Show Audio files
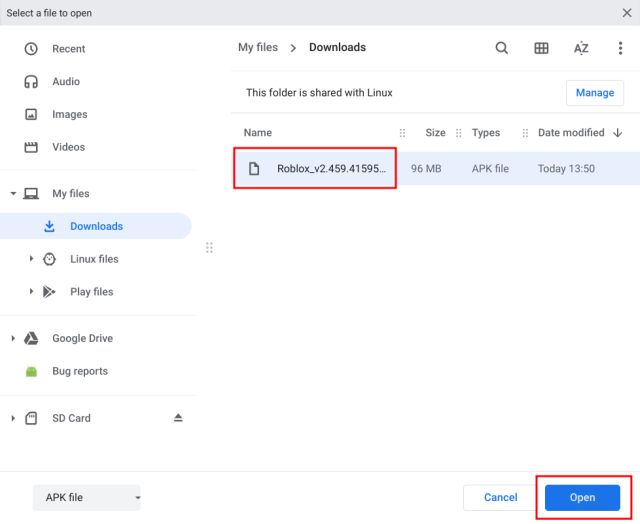This screenshot has height=524, width=640. [x=66, y=82]
